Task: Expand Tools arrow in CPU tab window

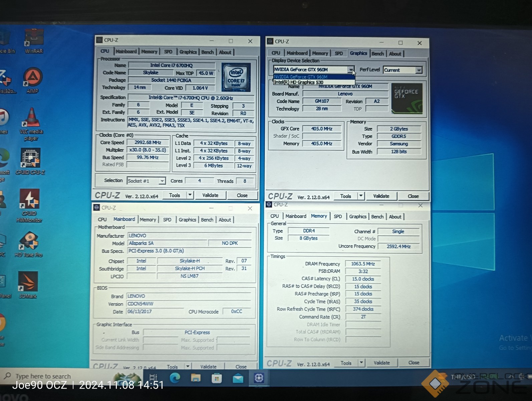Action: (190, 195)
